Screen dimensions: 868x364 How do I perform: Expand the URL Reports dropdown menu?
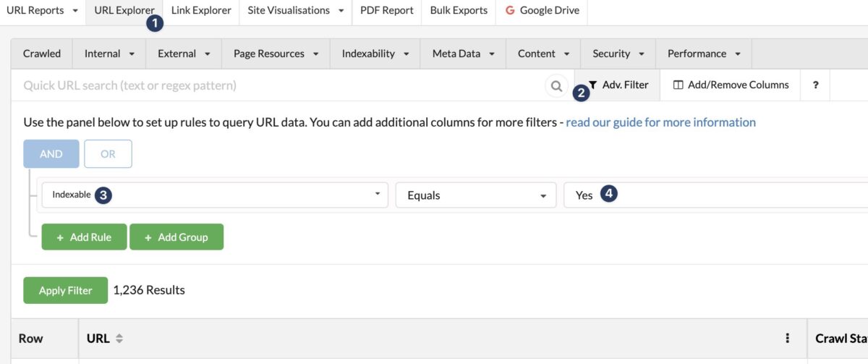pos(42,11)
